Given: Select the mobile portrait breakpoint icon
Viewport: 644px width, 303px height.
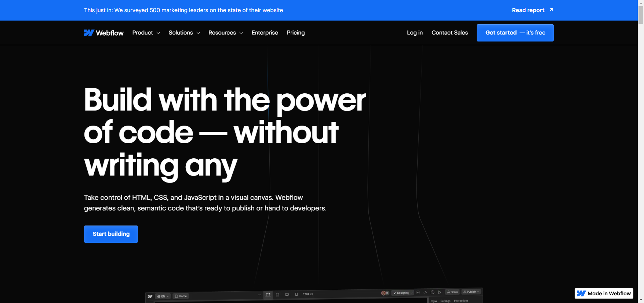Looking at the screenshot, I should [x=296, y=294].
